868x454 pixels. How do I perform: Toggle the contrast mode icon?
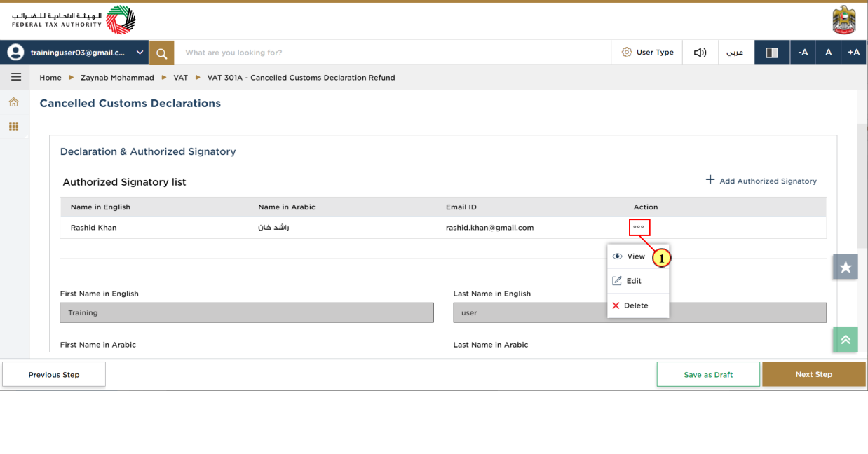click(772, 53)
